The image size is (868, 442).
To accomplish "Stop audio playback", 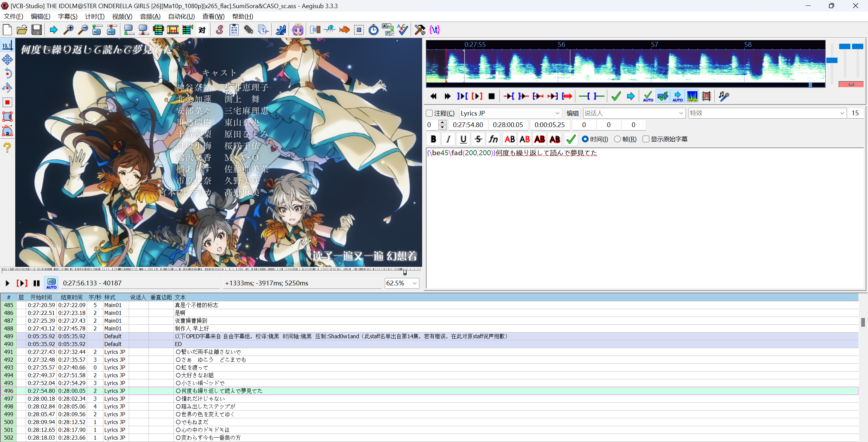I will point(491,96).
